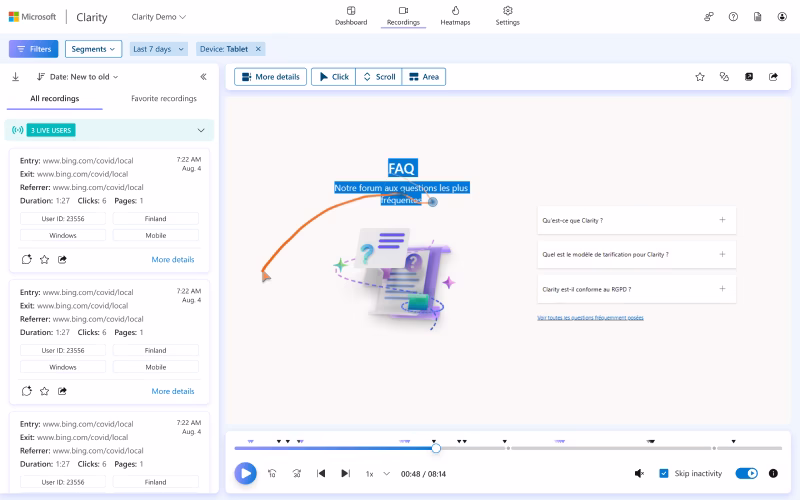Toggle the Skip inactivity checkbox
This screenshot has width=800, height=500.
tap(664, 473)
